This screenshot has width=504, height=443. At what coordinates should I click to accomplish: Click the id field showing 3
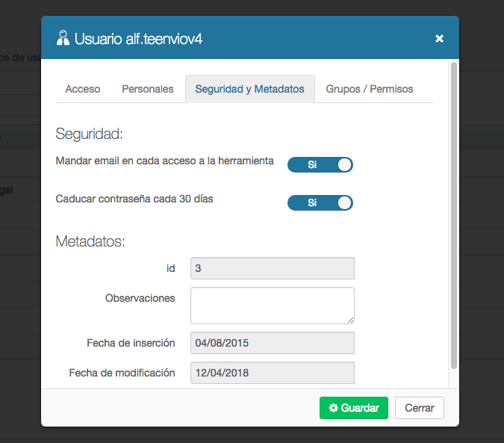(272, 267)
